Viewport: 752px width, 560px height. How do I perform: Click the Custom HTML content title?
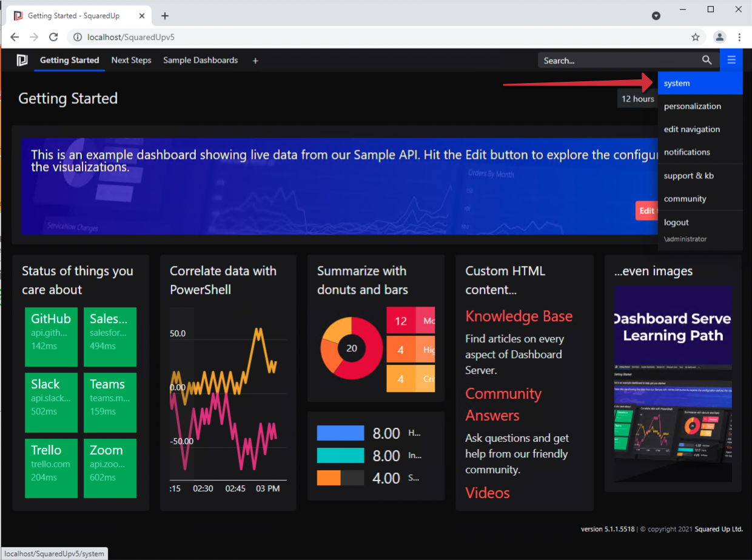[505, 280]
